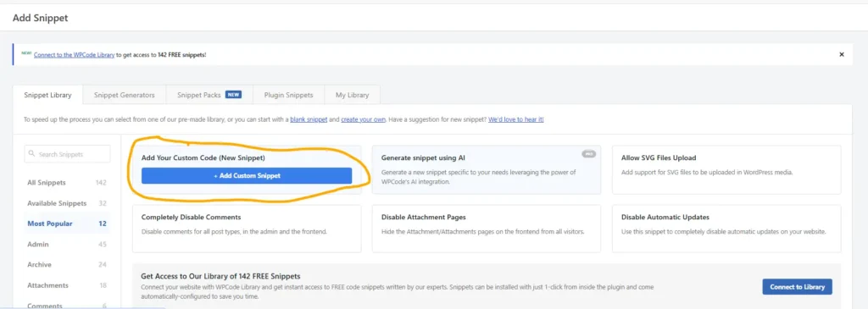Open the Disable Attachment Pages snippet
This screenshot has width=868, height=309.
click(x=487, y=229)
